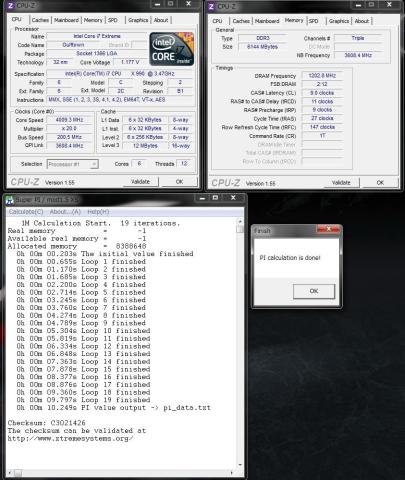
Task: Click the PI value output pi_data.txt line
Action: click(113, 408)
